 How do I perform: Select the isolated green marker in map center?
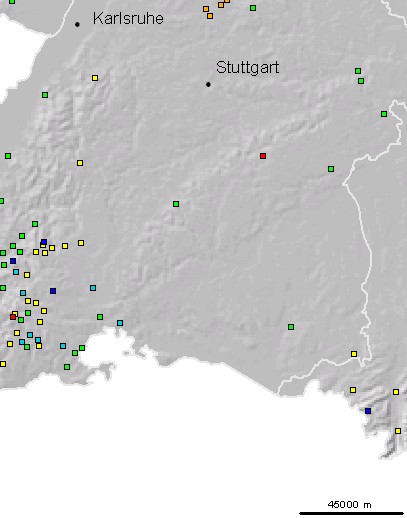point(176,204)
